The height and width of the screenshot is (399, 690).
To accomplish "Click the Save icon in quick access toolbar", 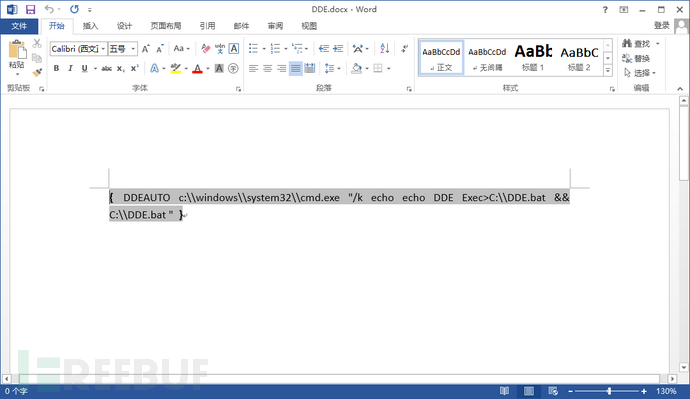I will 30,9.
